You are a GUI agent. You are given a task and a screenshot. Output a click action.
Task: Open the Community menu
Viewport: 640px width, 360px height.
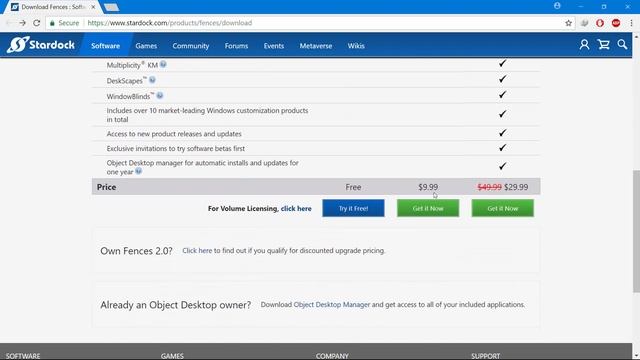point(191,46)
